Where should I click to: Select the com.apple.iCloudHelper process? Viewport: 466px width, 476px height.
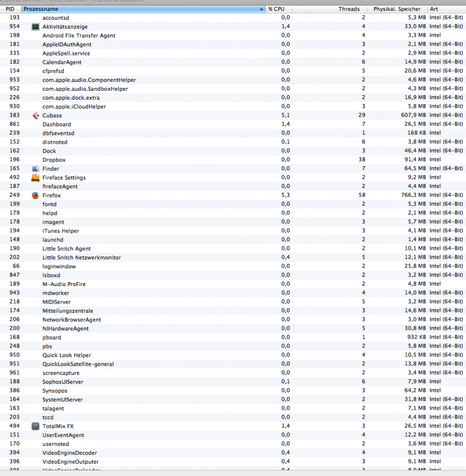pyautogui.click(x=74, y=107)
